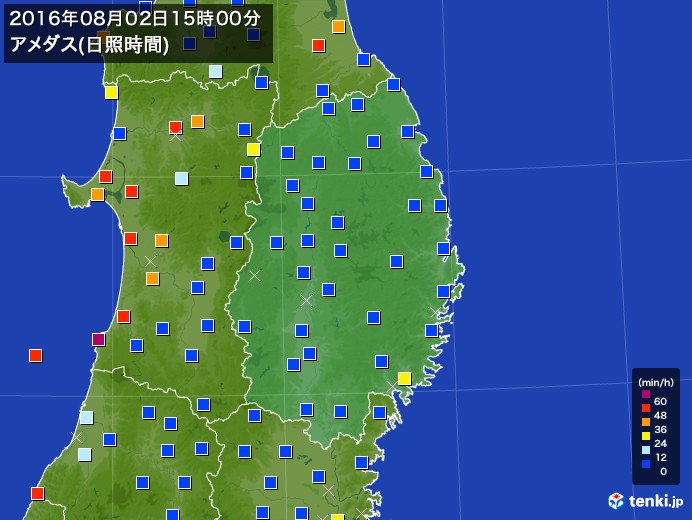Select the yellow marker on the northwest coastline
Viewport: 692px width, 520px height.
[112, 93]
